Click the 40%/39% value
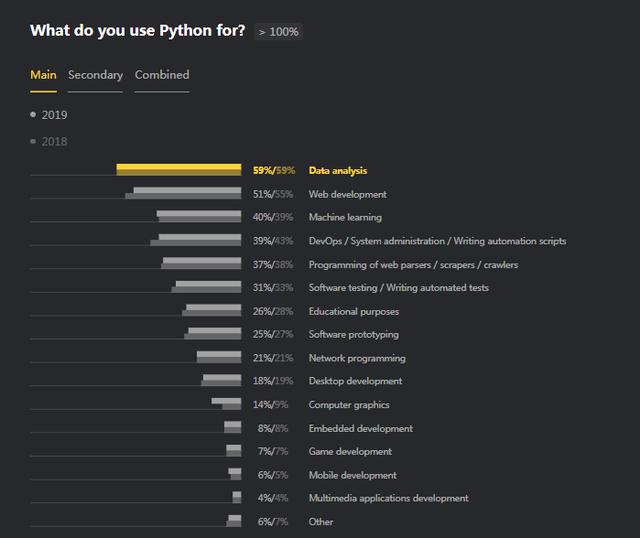The image size is (640, 538). click(x=273, y=217)
